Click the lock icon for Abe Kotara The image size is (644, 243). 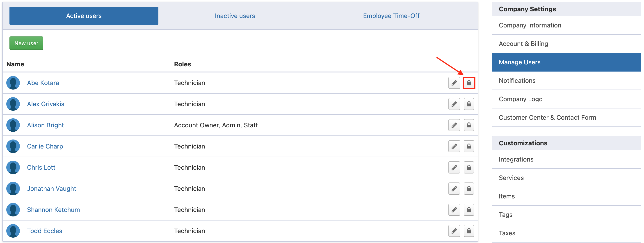pyautogui.click(x=468, y=83)
